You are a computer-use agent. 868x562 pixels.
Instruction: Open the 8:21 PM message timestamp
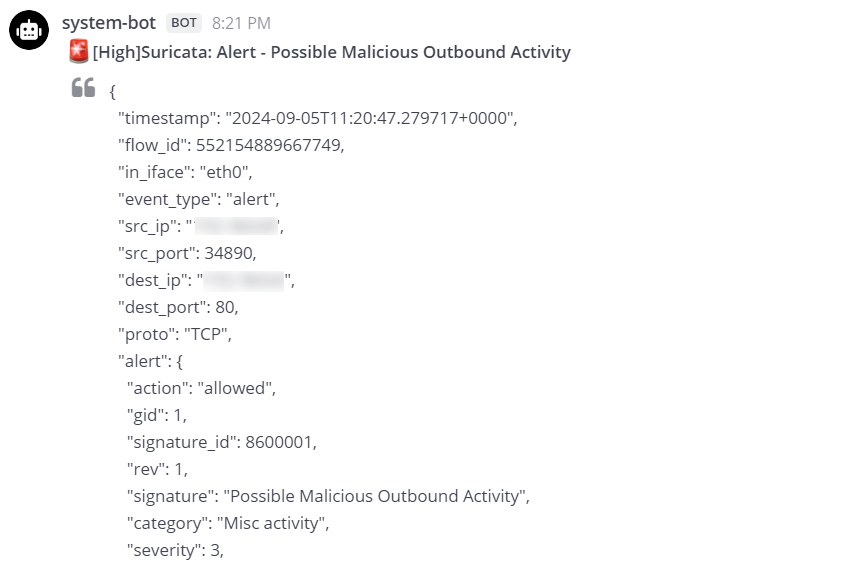click(241, 23)
